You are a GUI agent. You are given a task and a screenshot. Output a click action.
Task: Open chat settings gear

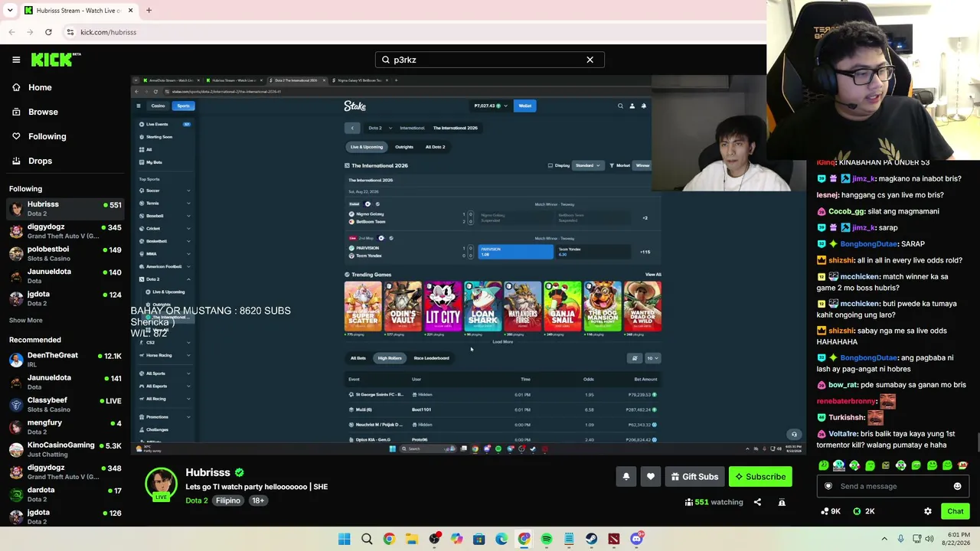(x=928, y=511)
